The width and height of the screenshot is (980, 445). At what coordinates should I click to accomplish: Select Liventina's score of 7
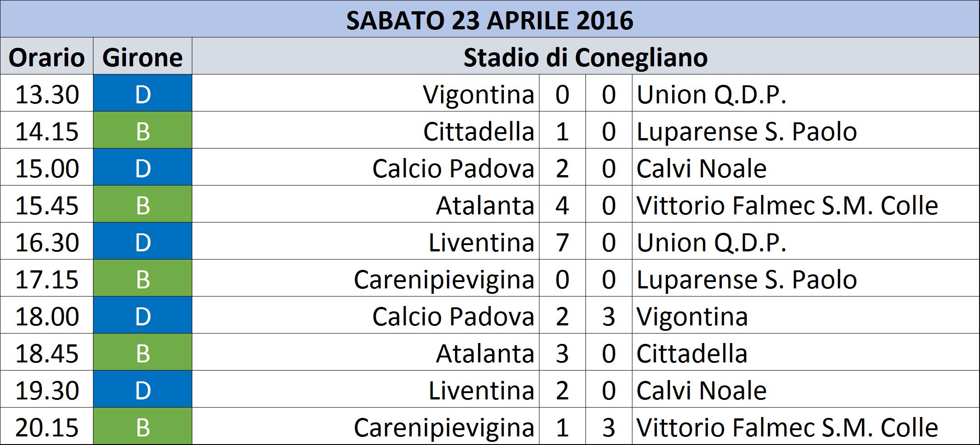point(562,241)
